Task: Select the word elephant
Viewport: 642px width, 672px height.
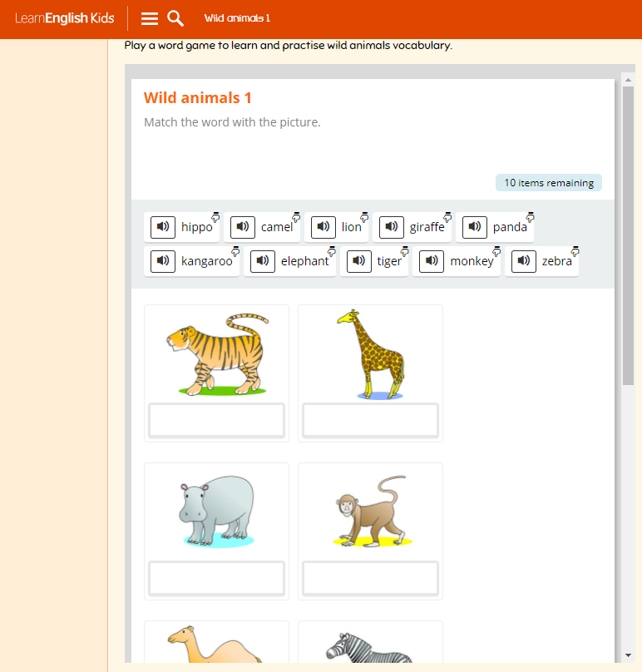Action: click(304, 261)
